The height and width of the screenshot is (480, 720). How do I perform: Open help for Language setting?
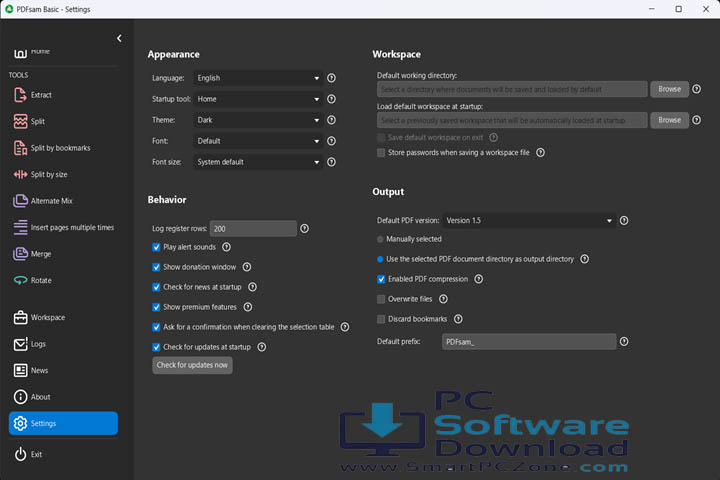click(331, 78)
